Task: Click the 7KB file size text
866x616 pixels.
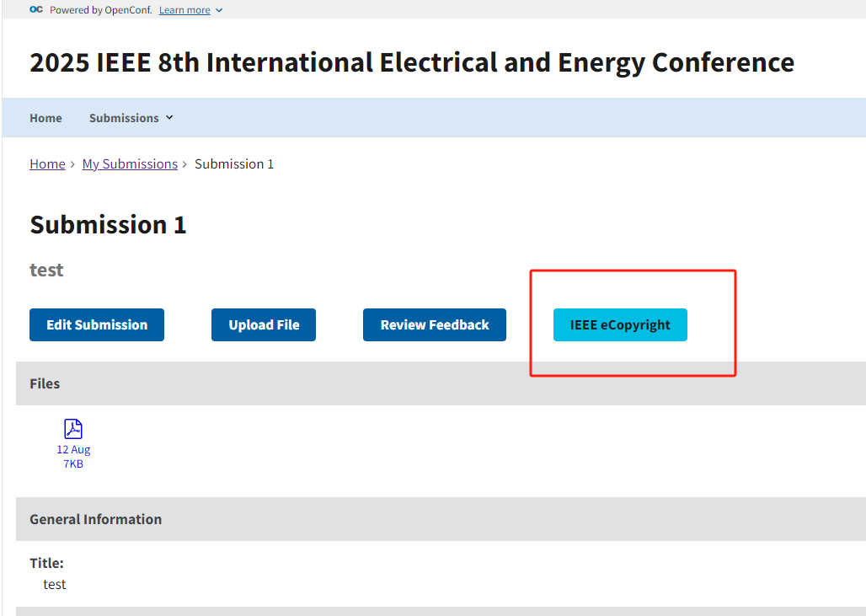Action: pos(73,464)
